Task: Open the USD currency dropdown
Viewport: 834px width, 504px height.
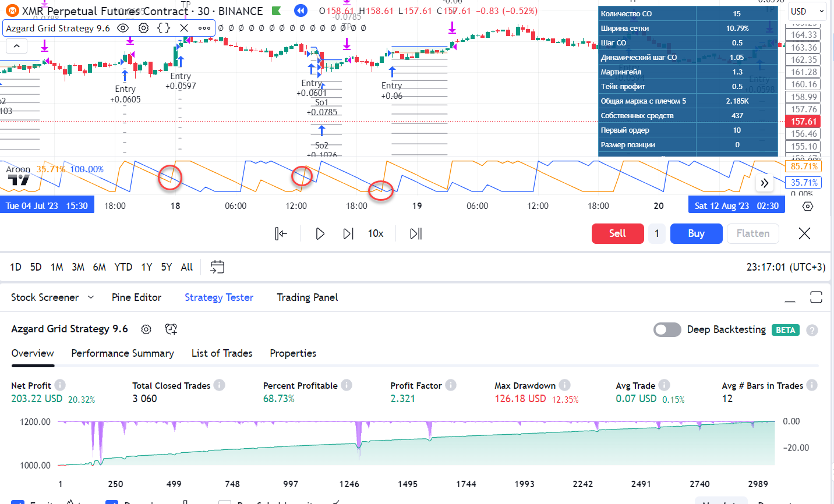Action: click(808, 11)
